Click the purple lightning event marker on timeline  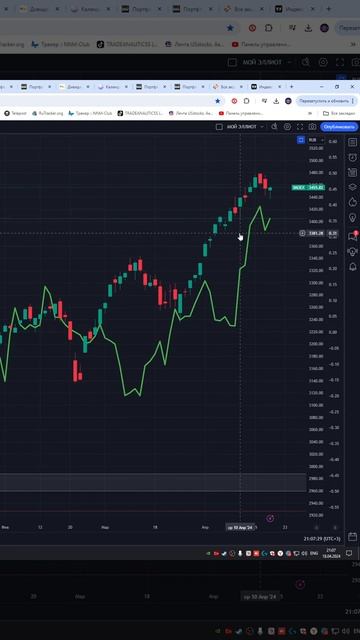(x=270, y=518)
